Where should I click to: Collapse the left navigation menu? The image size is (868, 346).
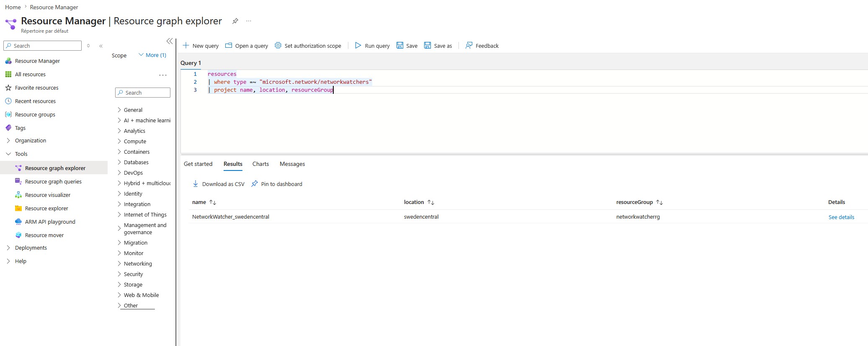tap(101, 46)
